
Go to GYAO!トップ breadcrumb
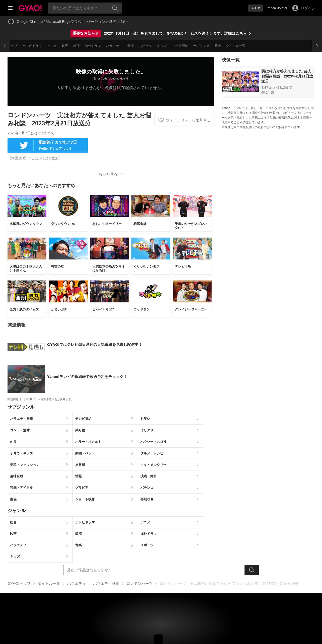point(19,584)
